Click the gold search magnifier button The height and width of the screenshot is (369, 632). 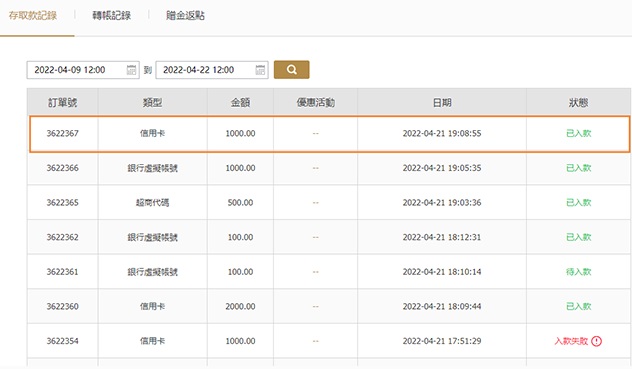click(291, 70)
